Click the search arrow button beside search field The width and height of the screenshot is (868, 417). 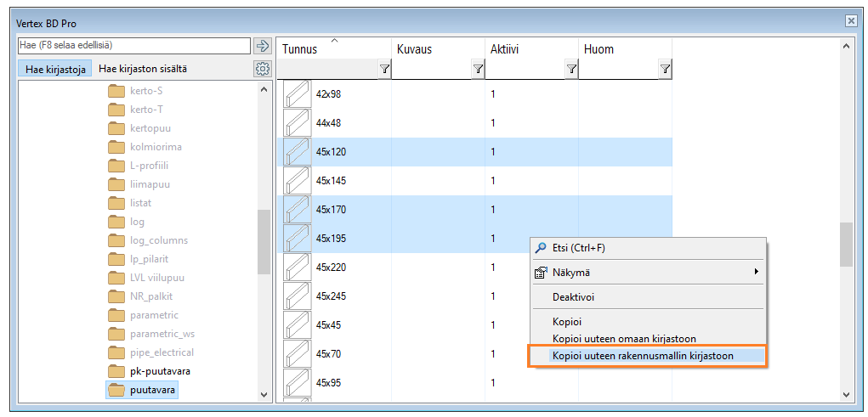262,46
